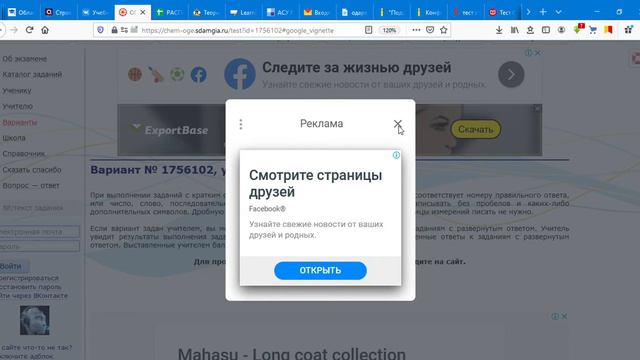Click the email login input field
This screenshot has width=640, height=360.
40,232
